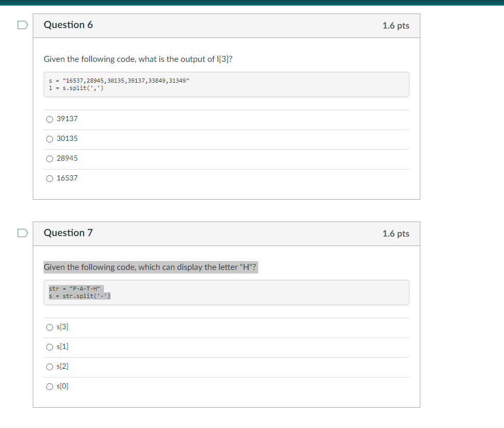Image resolution: width=504 pixels, height=428 pixels.
Task: Click the highlighted question text about letter H
Action: point(151,267)
